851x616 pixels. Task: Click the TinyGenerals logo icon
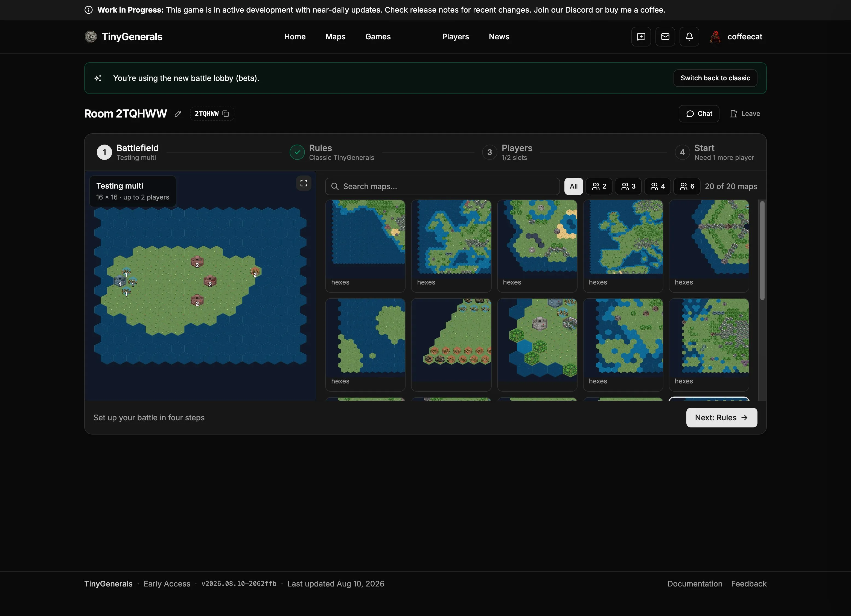(91, 36)
